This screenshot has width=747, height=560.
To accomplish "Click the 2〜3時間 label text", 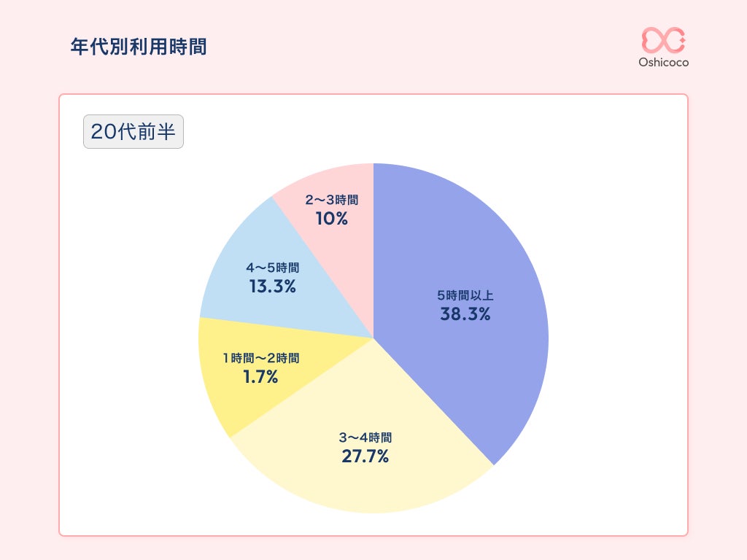I will [x=332, y=199].
